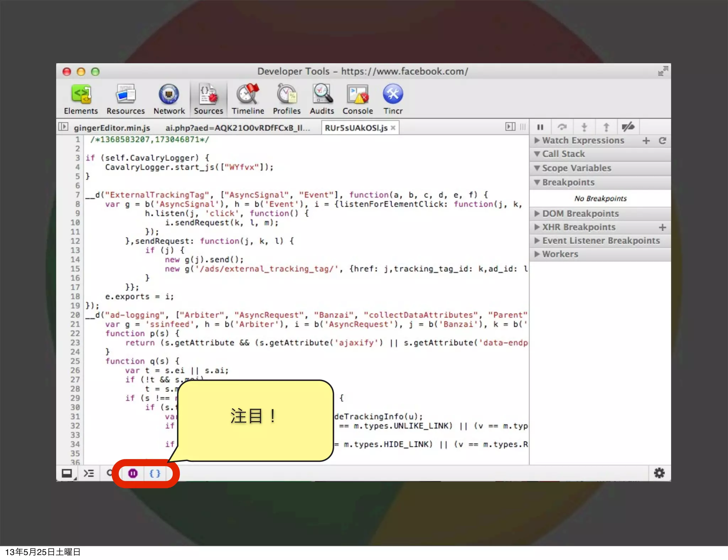Click line number 14 in the gutter
This screenshot has height=560, width=728.
75,260
